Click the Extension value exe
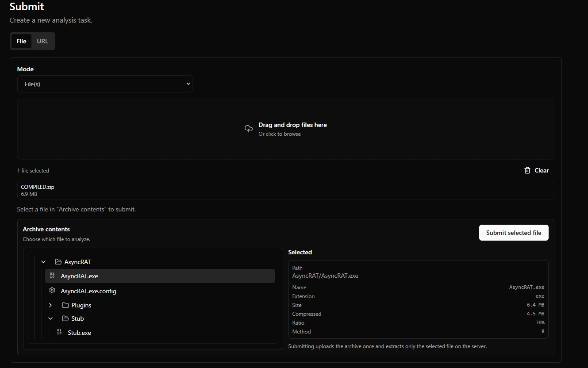Screen dimensions: 588x368 pos(540,296)
